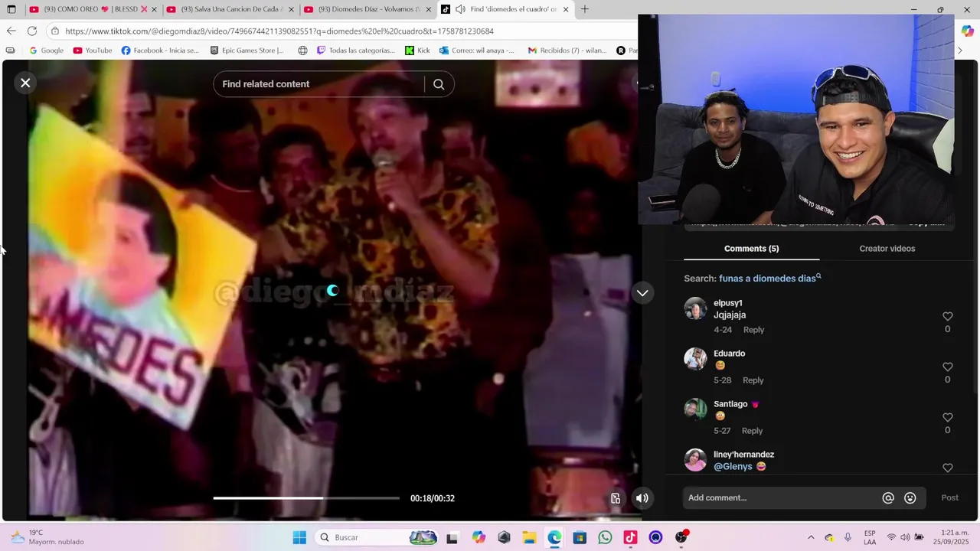Image resolution: width=980 pixels, height=551 pixels.
Task: Mute the TikTok video sound
Action: tap(642, 498)
